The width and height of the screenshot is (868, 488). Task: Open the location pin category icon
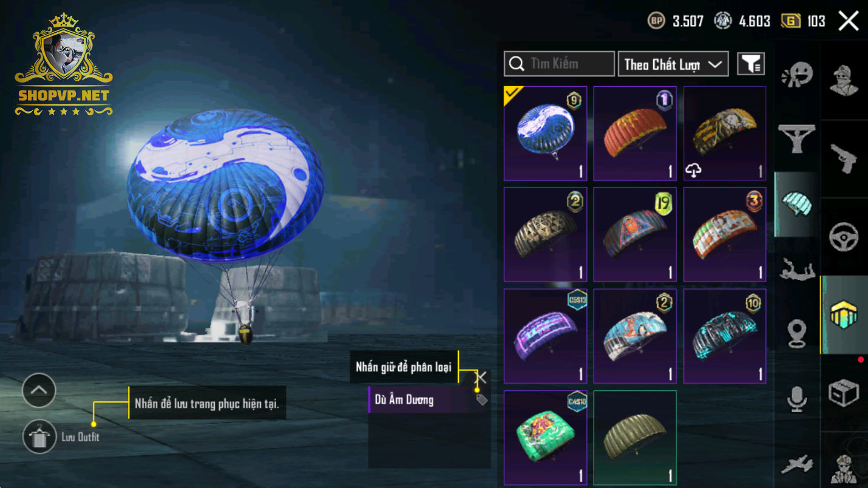pyautogui.click(x=796, y=333)
